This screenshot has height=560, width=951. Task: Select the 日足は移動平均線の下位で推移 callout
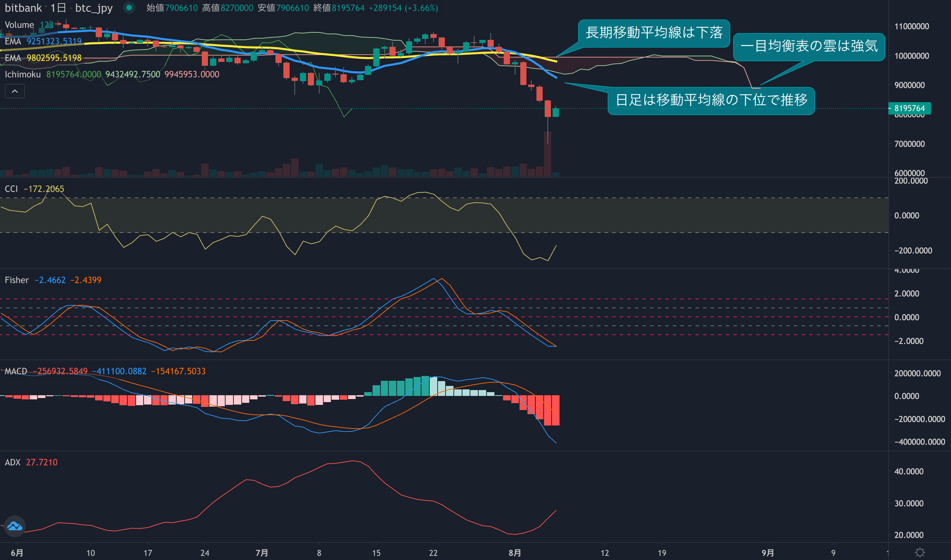pos(711,100)
